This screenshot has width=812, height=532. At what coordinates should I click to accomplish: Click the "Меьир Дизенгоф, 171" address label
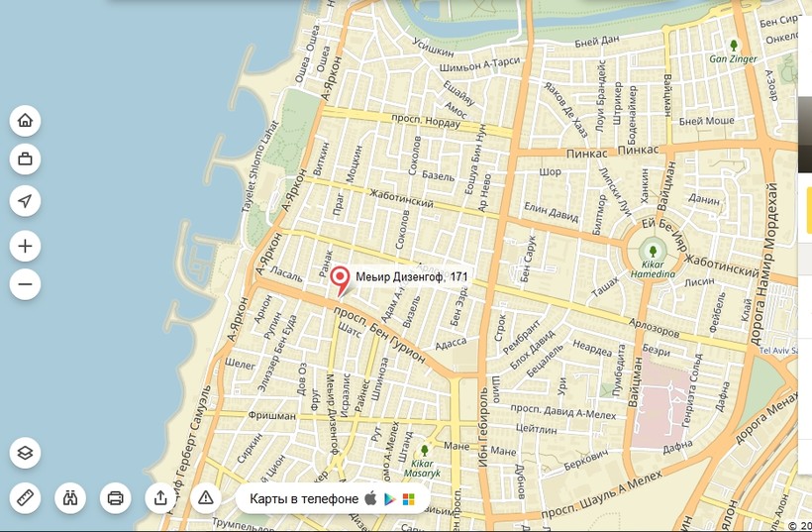[412, 276]
